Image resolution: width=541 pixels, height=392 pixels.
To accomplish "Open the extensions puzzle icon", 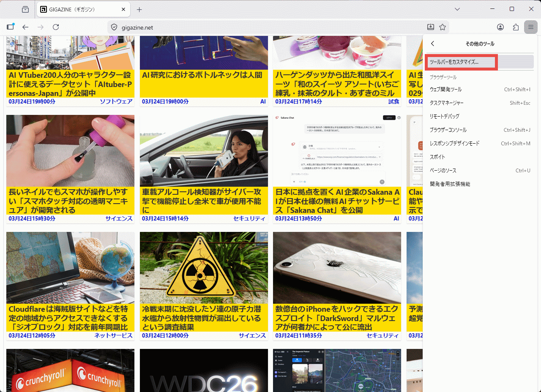I will coord(516,27).
